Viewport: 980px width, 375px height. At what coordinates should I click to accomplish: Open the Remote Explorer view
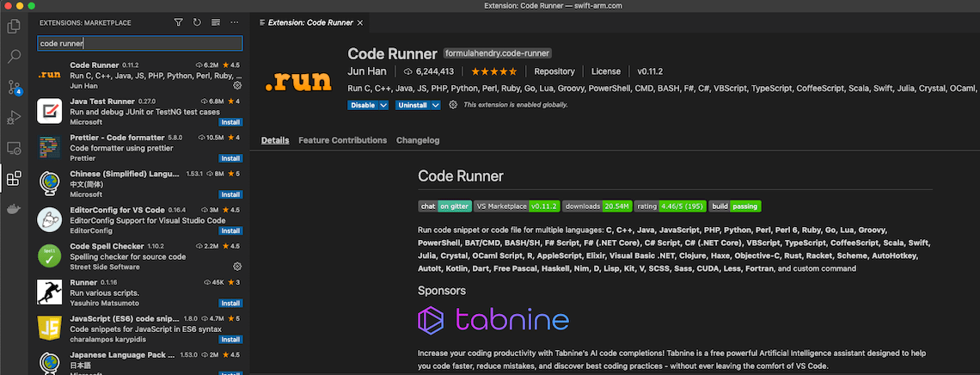[14, 148]
